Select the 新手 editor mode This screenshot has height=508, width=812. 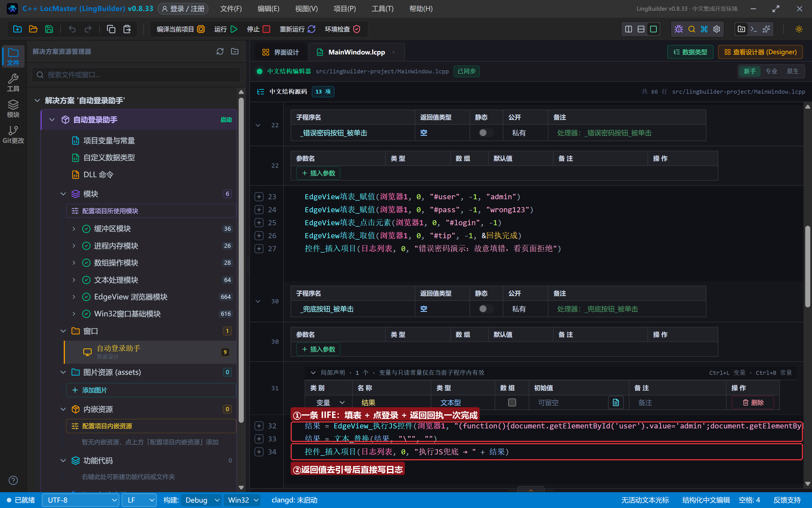750,71
